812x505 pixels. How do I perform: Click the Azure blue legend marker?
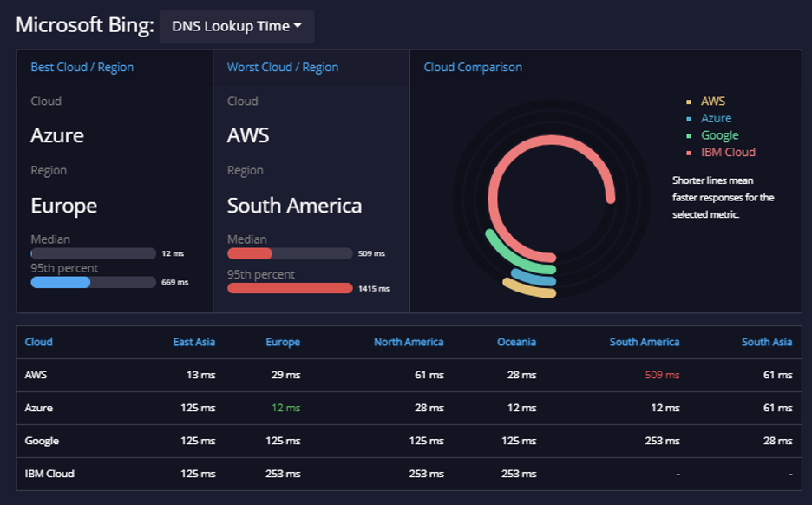point(688,119)
